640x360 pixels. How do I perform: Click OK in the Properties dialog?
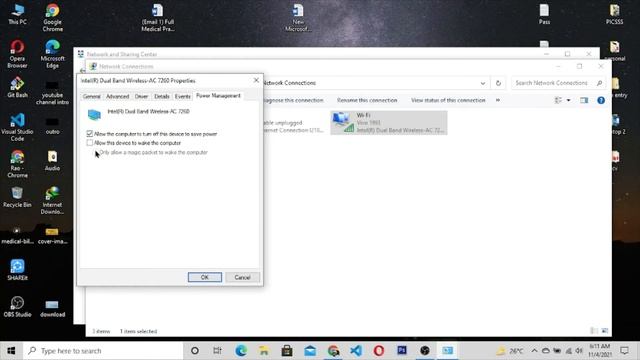[205, 277]
